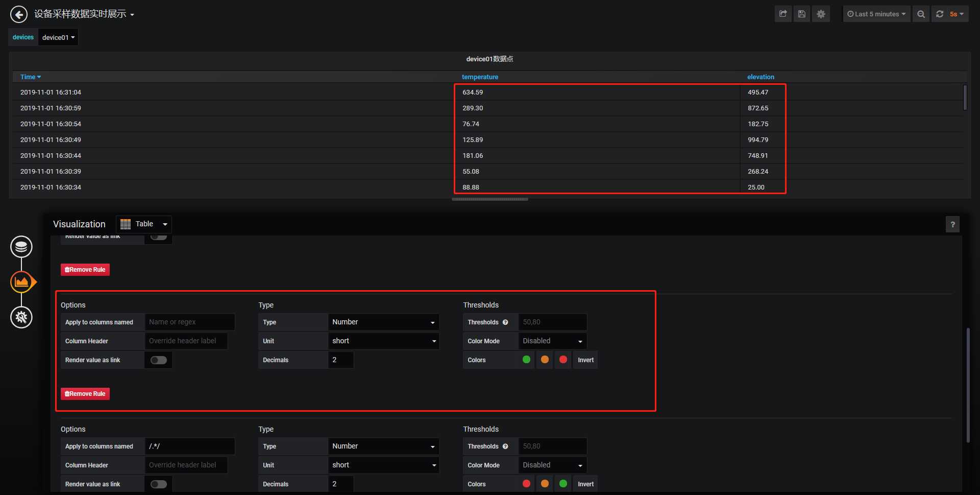This screenshot has height=495, width=980.
Task: Click the timestamp 2019-11-01 16:30:39
Action: [x=51, y=172]
